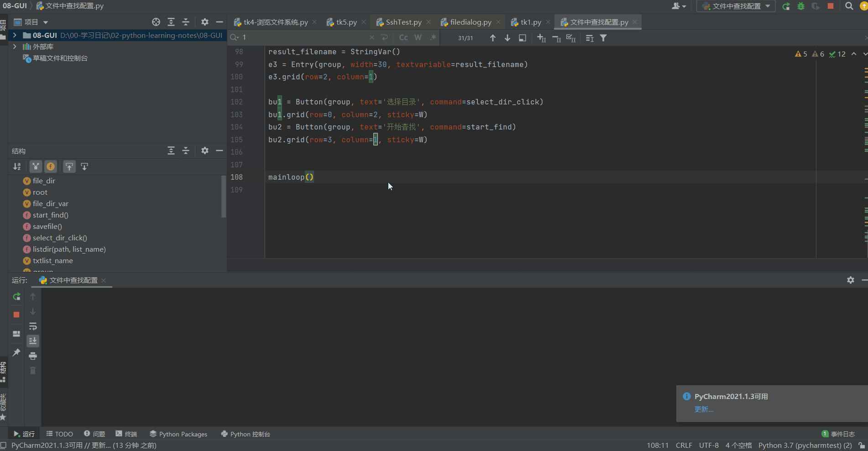Expand the 08-GUI project folder
The image size is (868, 451).
pyautogui.click(x=15, y=35)
